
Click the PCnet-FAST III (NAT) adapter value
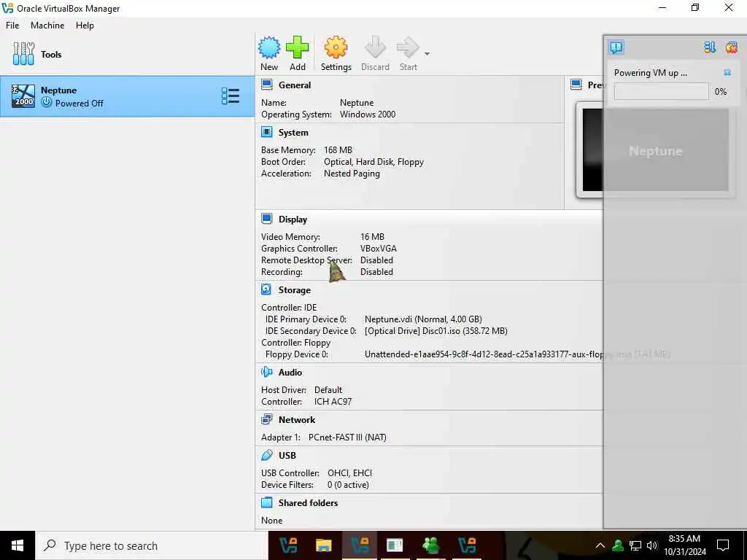(x=347, y=437)
